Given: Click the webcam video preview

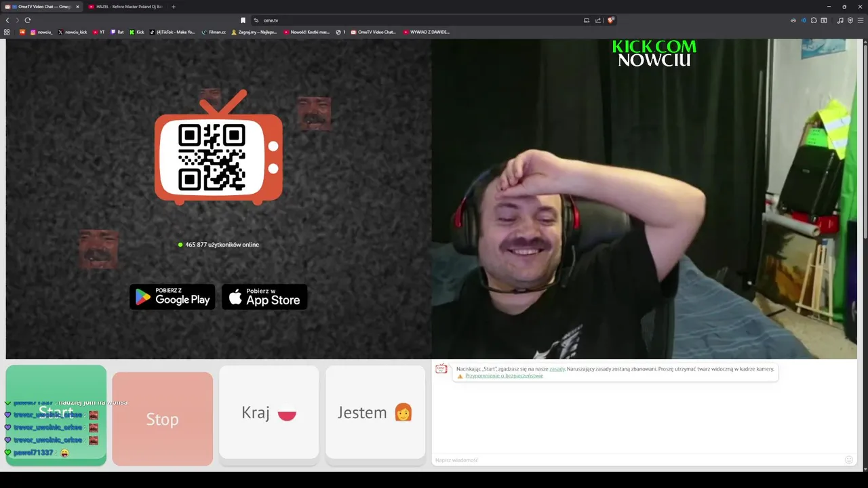Looking at the screenshot, I should (x=644, y=199).
